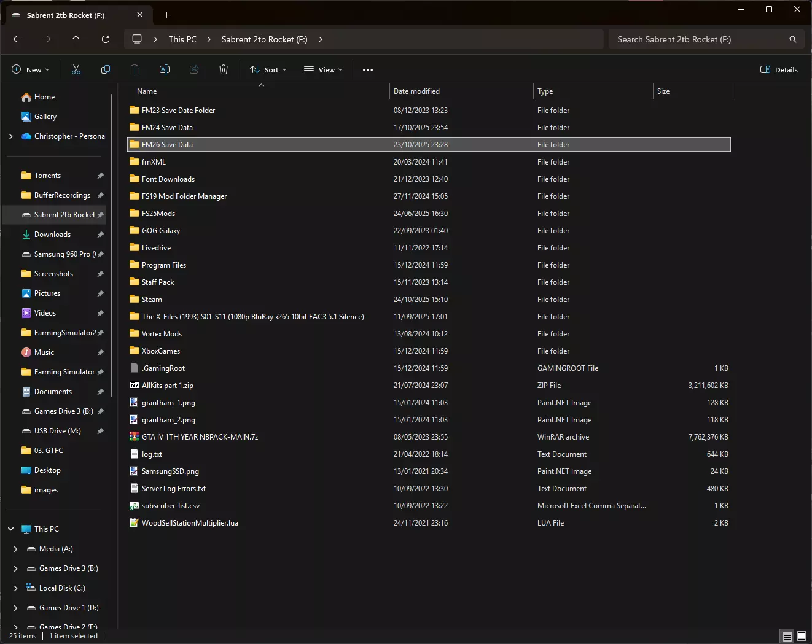The height and width of the screenshot is (644, 812).
Task: Navigate back with the back arrow
Action: point(17,39)
